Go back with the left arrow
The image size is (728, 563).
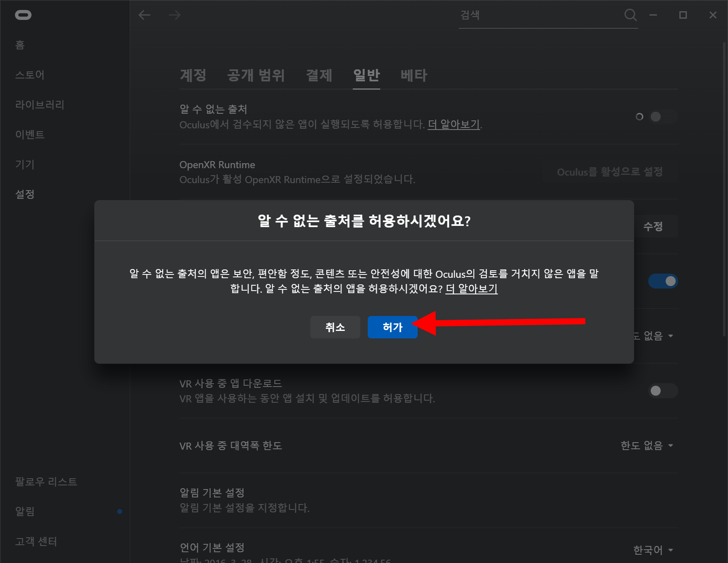(x=144, y=15)
